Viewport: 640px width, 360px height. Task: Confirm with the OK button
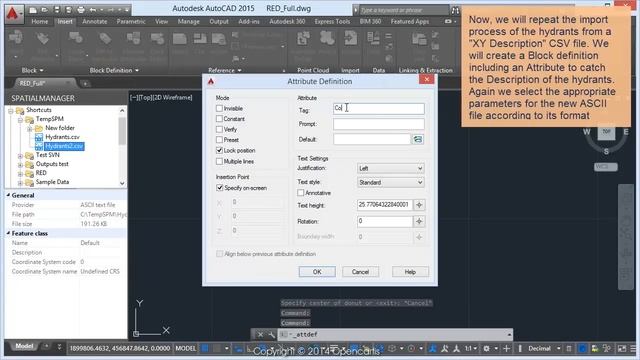[317, 272]
